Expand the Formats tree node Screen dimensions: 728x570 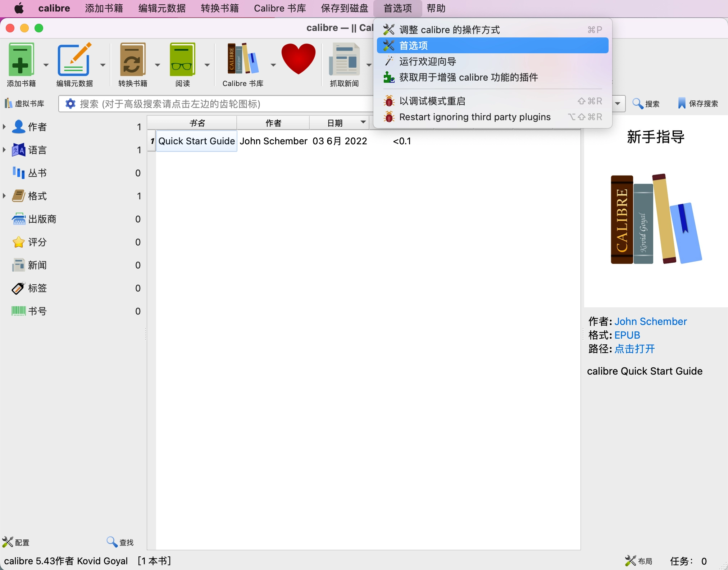tap(4, 196)
